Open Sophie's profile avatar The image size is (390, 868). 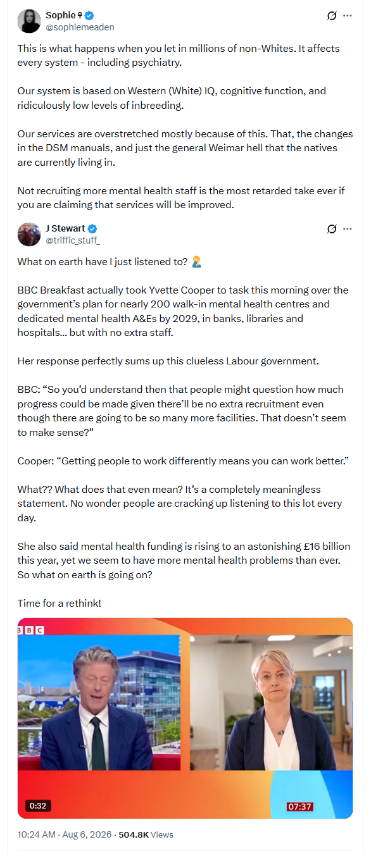click(x=28, y=22)
